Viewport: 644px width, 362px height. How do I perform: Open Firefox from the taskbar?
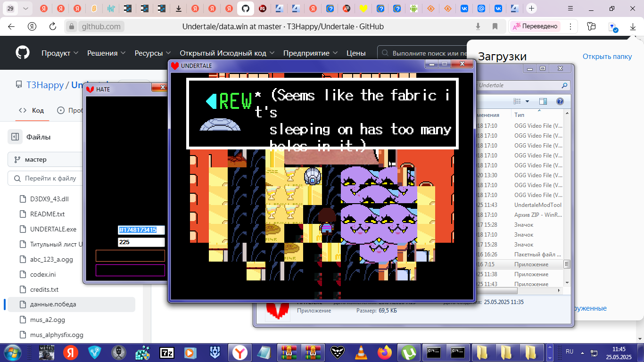(x=385, y=352)
